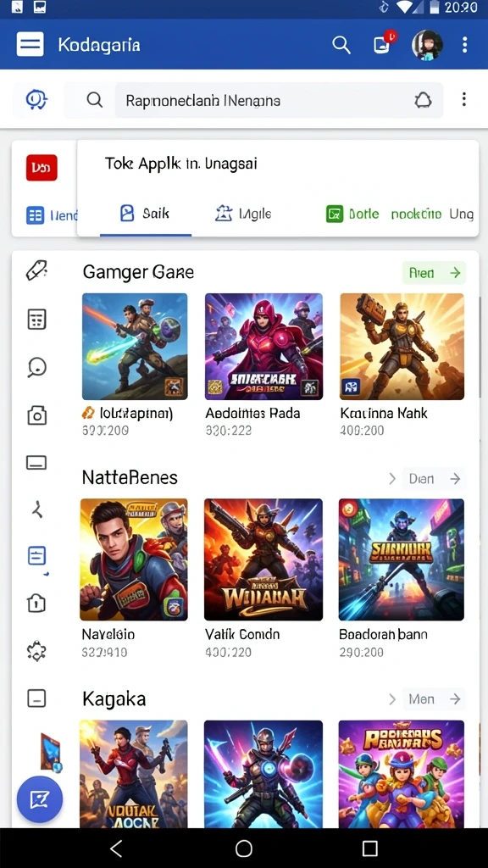Viewport: 488px width, 868px height.
Task: Click the Dian button in NatteRenes row
Action: pyautogui.click(x=434, y=478)
